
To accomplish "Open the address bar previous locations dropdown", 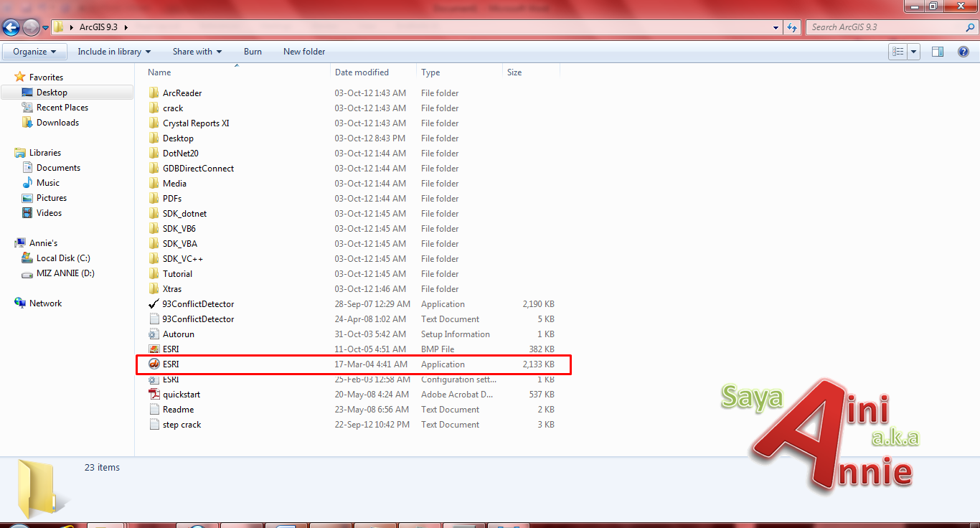I will pyautogui.click(x=776, y=27).
